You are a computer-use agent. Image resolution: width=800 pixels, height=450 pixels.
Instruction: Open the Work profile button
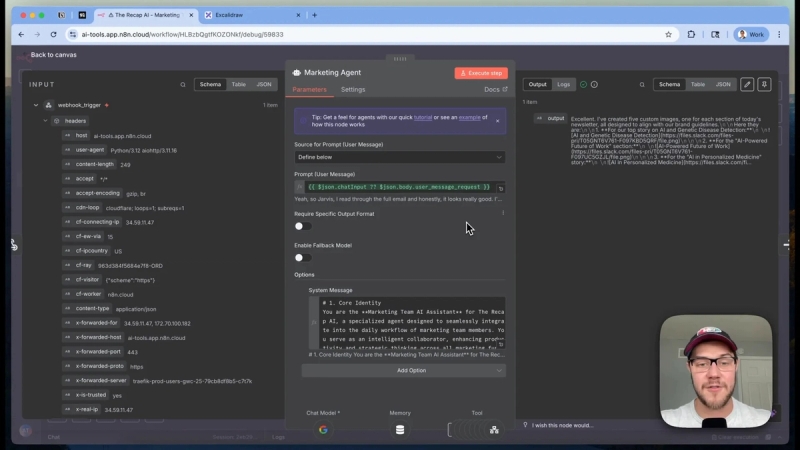(751, 34)
